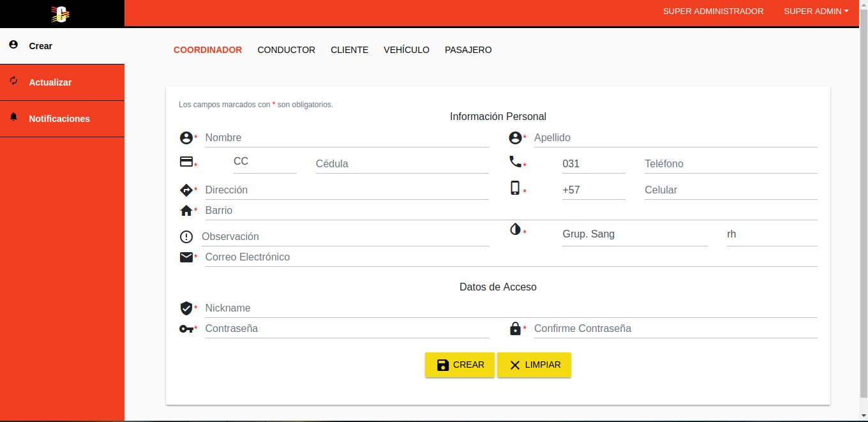This screenshot has height=422, width=868.
Task: Select Notificaciones in the sidebar
Action: 62,119
